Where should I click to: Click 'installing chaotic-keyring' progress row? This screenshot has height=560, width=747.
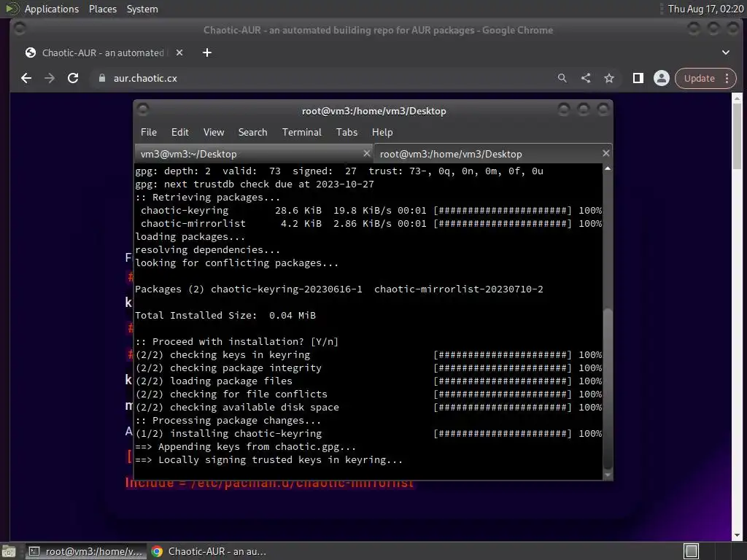tap(368, 434)
